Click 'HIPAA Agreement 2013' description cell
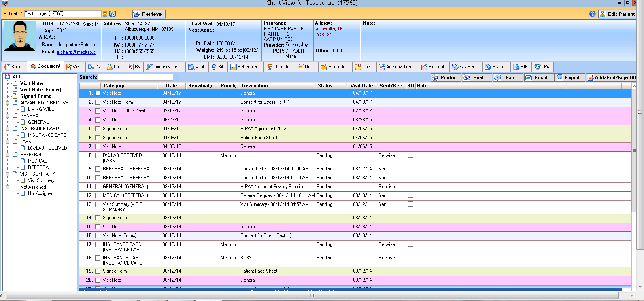Screen dimensions: 644x301 [x=263, y=129]
